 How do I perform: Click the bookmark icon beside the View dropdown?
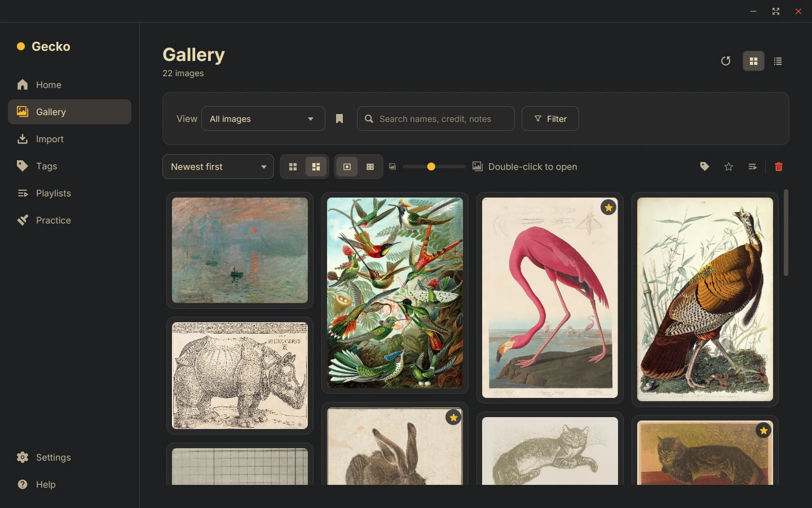(x=339, y=119)
